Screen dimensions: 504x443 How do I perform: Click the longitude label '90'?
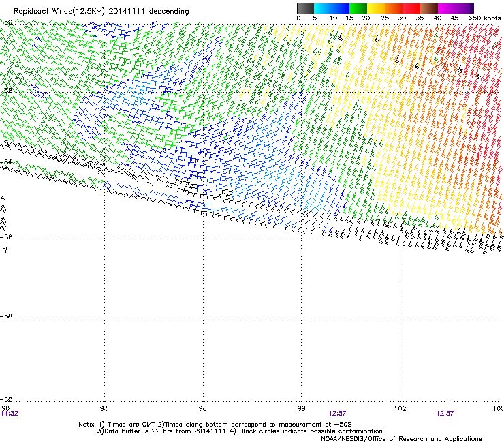(5, 408)
